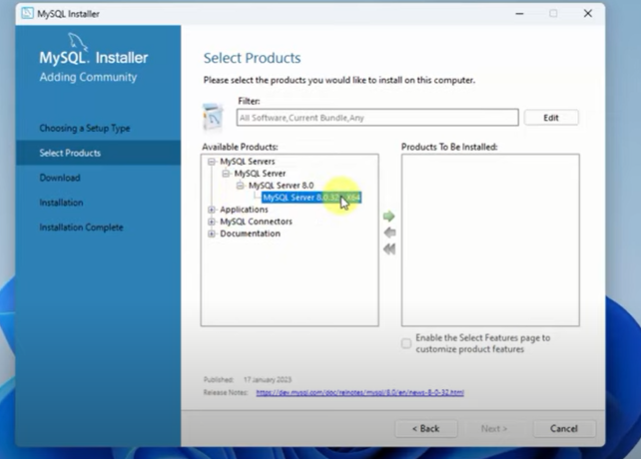Expand the MySQL Connectors node
The image size is (641, 459).
[211, 222]
